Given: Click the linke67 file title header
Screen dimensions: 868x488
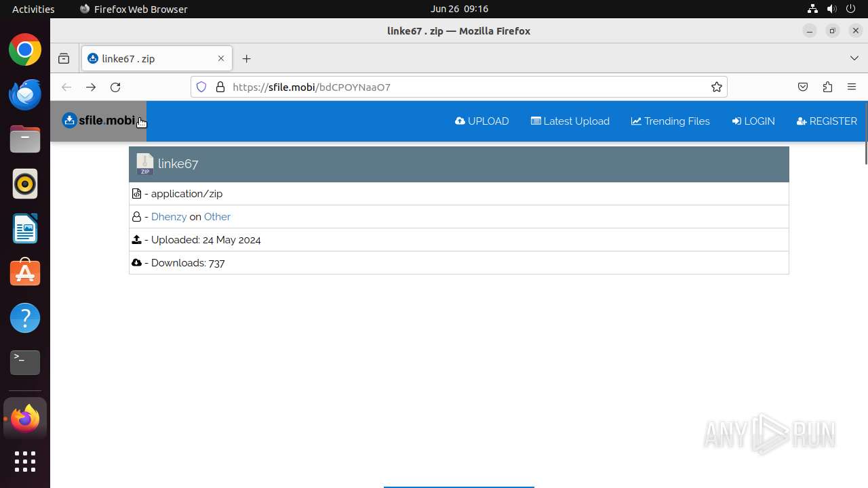Looking at the screenshot, I should (178, 164).
